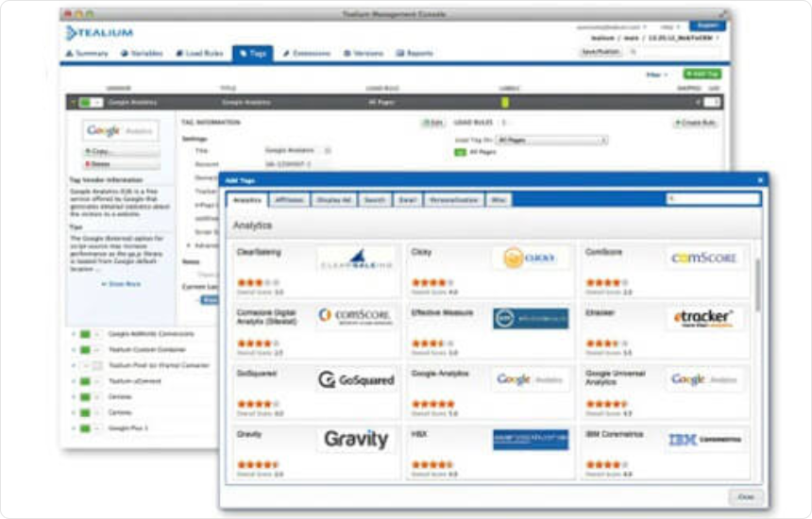The width and height of the screenshot is (812, 519).
Task: Select the Email tab in Add Tags dialog
Action: click(x=408, y=200)
